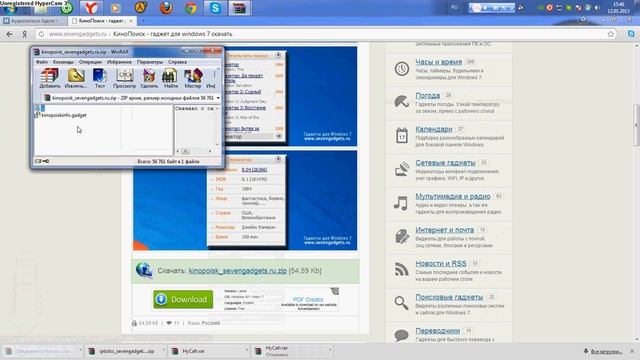Screen dimensions: 640x360
Task: Go back in the browser
Action: (x=9, y=34)
